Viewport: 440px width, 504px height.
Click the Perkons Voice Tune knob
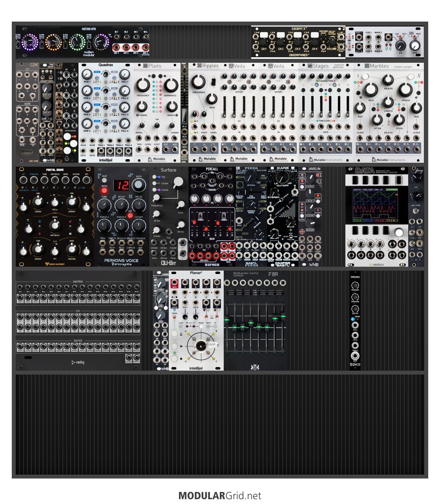(104, 205)
